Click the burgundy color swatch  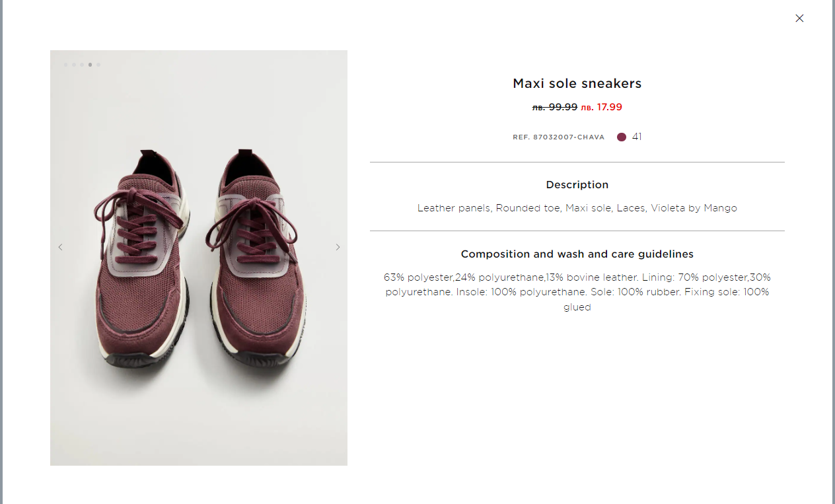621,137
